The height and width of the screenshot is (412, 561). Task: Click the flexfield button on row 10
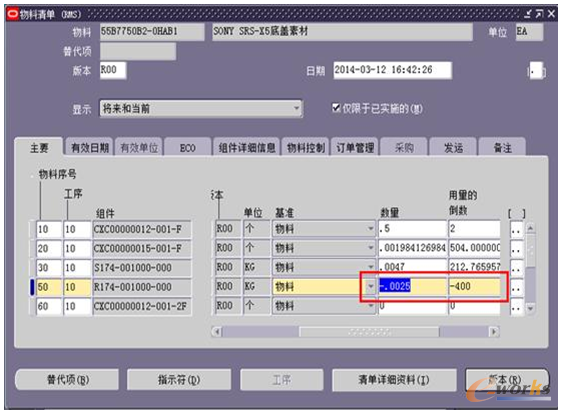point(516,229)
